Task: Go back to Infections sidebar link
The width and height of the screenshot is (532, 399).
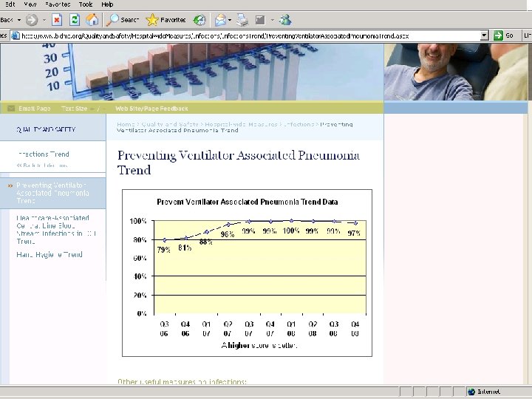Action: [x=42, y=166]
